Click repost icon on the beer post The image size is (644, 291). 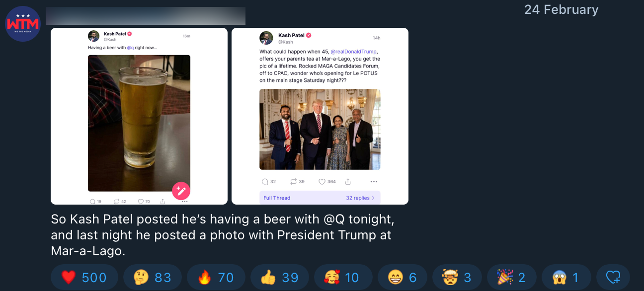(116, 202)
